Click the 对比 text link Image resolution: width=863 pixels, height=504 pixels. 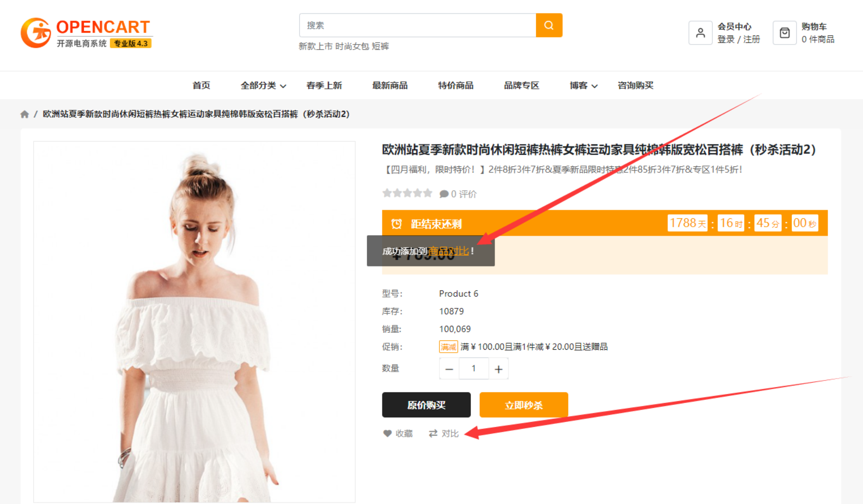tap(450, 433)
